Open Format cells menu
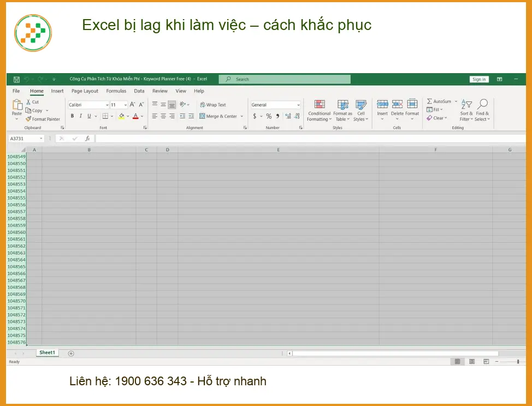This screenshot has height=406, width=532. (412, 109)
